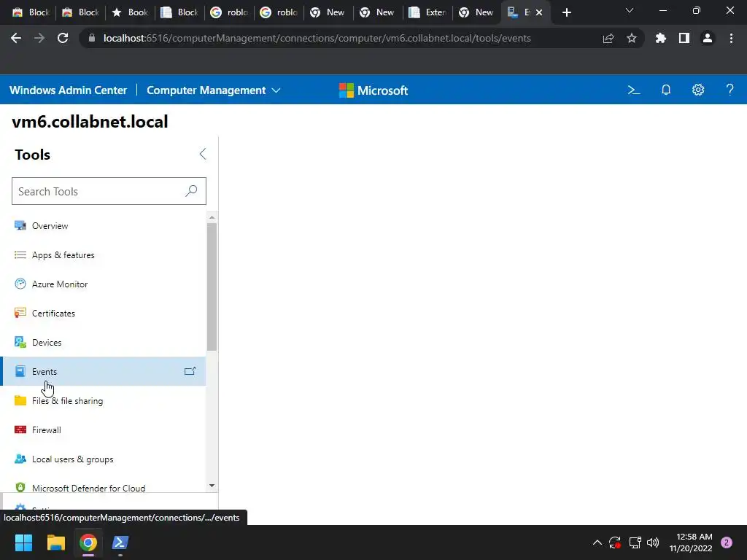This screenshot has width=747, height=560.
Task: Open the help question mark
Action: [x=729, y=90]
